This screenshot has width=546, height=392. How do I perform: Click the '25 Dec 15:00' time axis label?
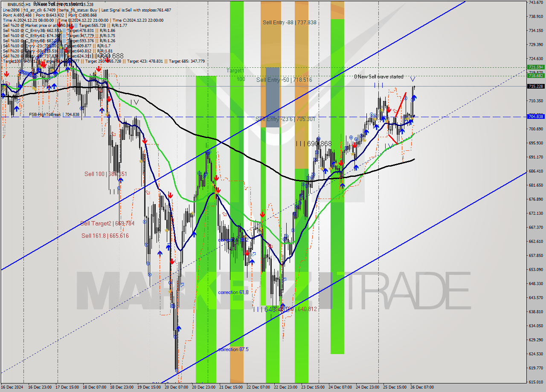pyautogui.click(x=395, y=387)
